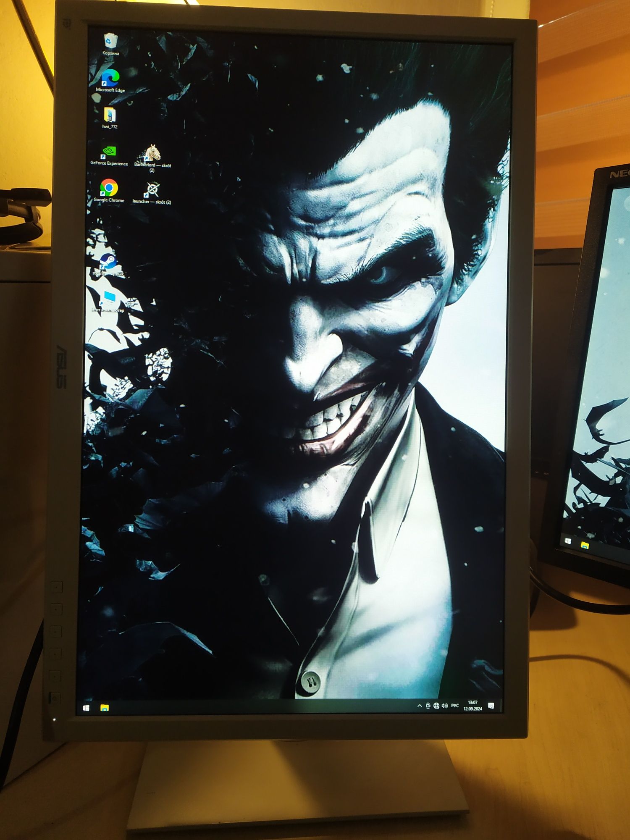Viewport: 630px width, 840px height.
Task: Launch the Microsoft Edge desktop shortcut
Action: (x=110, y=81)
